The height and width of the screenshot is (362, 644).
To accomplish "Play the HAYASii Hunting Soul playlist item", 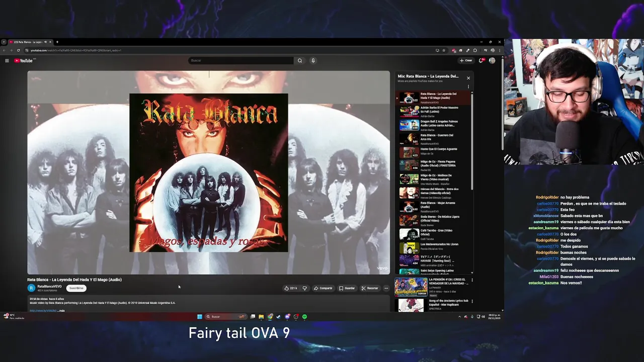I will coord(434,261).
